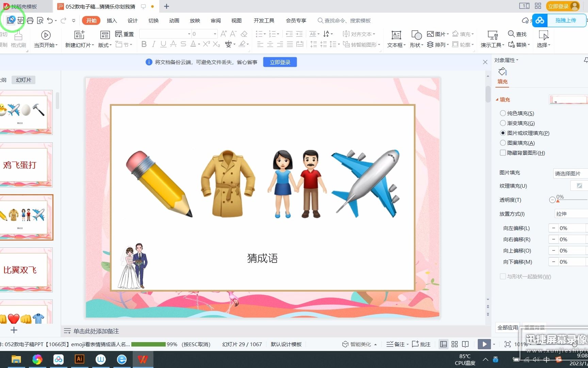
Task: Open Picture Fill selection dropdown
Action: pyautogui.click(x=570, y=173)
